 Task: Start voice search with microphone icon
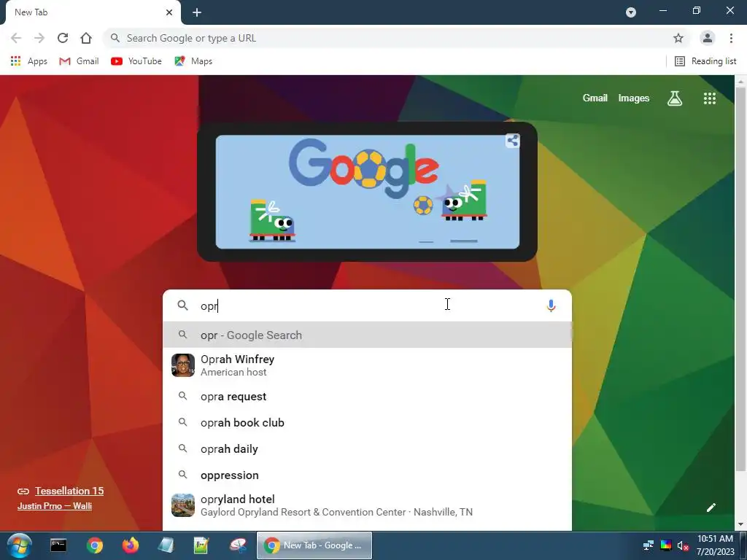(x=551, y=306)
